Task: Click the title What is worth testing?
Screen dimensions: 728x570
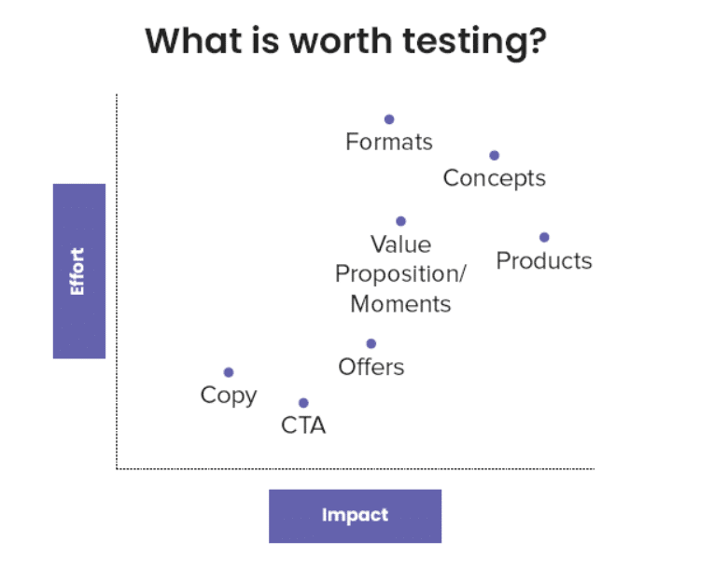Action: pyautogui.click(x=346, y=42)
